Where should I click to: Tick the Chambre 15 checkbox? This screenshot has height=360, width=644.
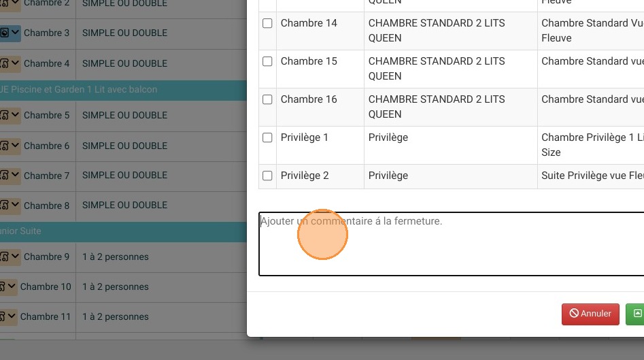tap(267, 62)
